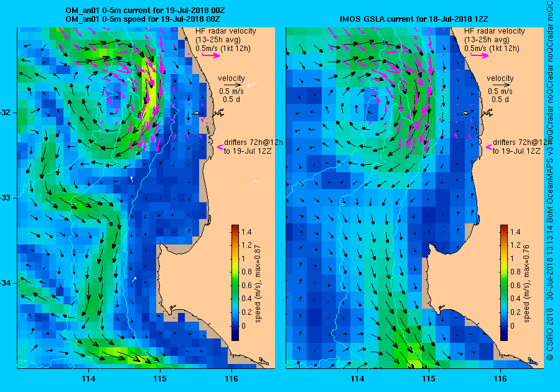Click the title 'IMOS GSLA current for 18-Jul-2018 12Z'
The width and height of the screenshot is (560, 392).
pos(414,19)
